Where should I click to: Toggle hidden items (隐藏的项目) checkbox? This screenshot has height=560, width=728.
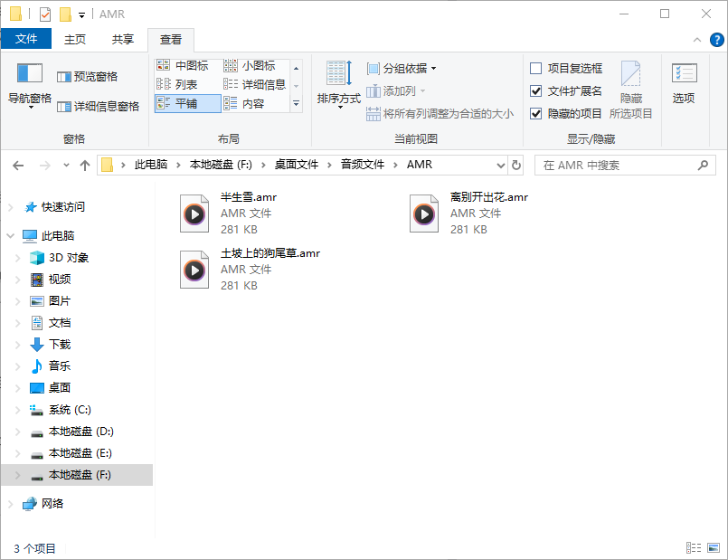click(x=535, y=113)
